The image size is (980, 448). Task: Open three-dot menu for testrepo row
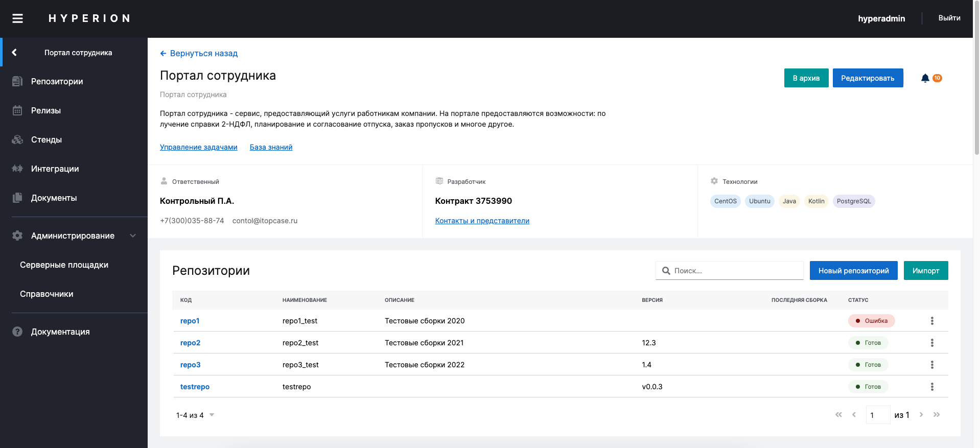pyautogui.click(x=931, y=387)
